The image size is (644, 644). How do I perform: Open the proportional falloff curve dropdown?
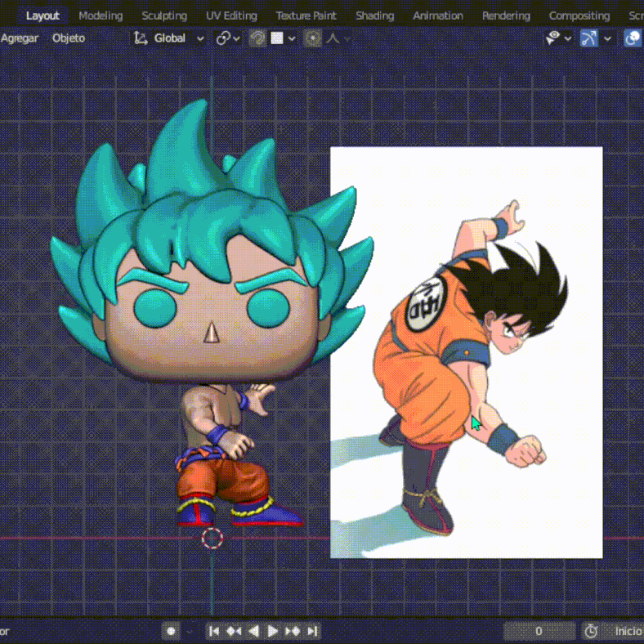[x=338, y=38]
